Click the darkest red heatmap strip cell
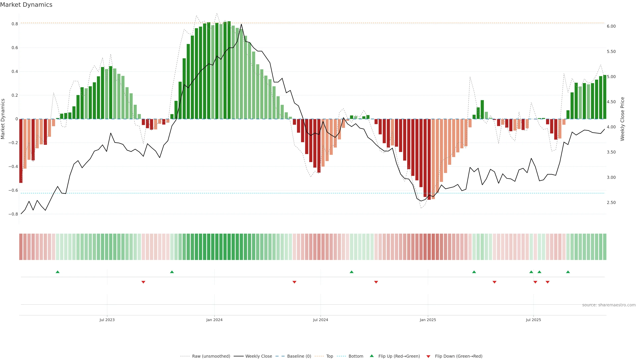The image size is (644, 362). [429, 247]
